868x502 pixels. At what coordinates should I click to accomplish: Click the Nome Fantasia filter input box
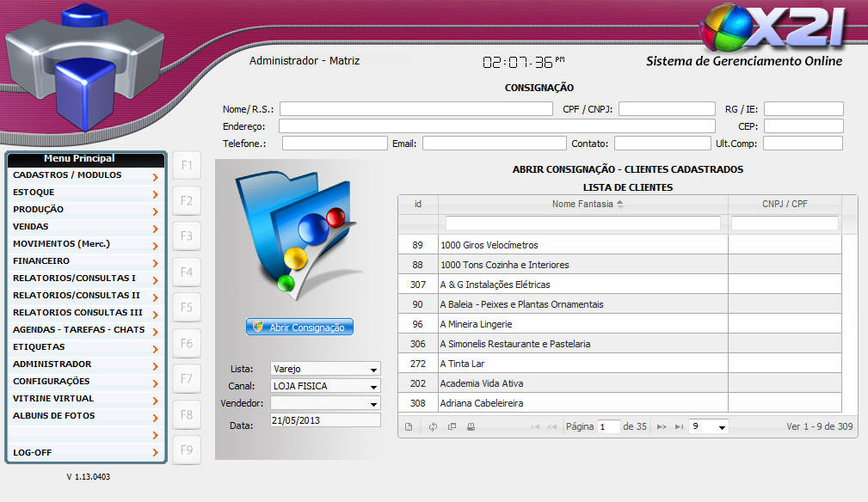coord(582,223)
